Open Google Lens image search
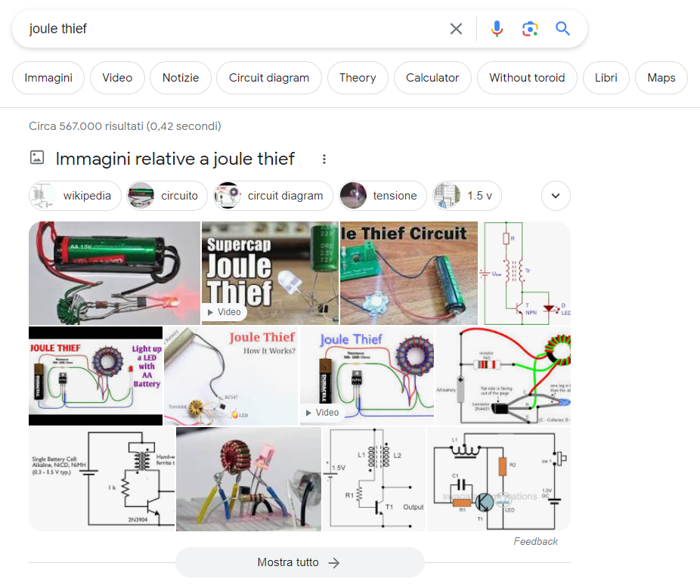 tap(530, 29)
